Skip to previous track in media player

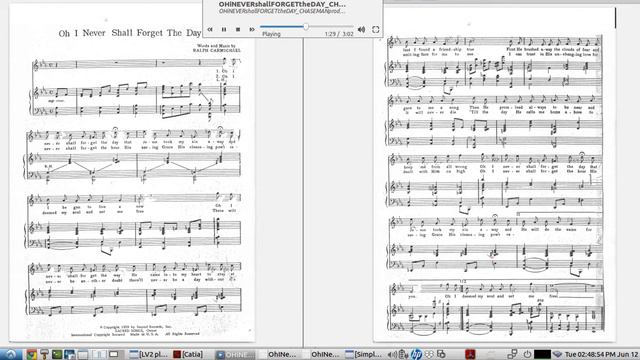[x=210, y=29]
